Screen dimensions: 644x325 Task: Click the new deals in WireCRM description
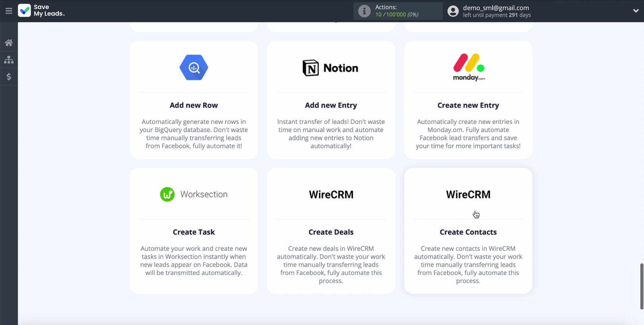point(331,265)
